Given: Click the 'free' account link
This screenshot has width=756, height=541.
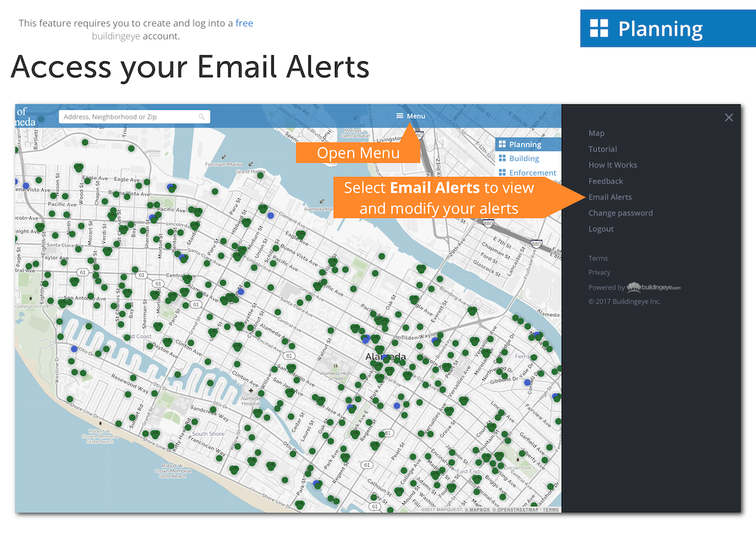Looking at the screenshot, I should point(244,23).
